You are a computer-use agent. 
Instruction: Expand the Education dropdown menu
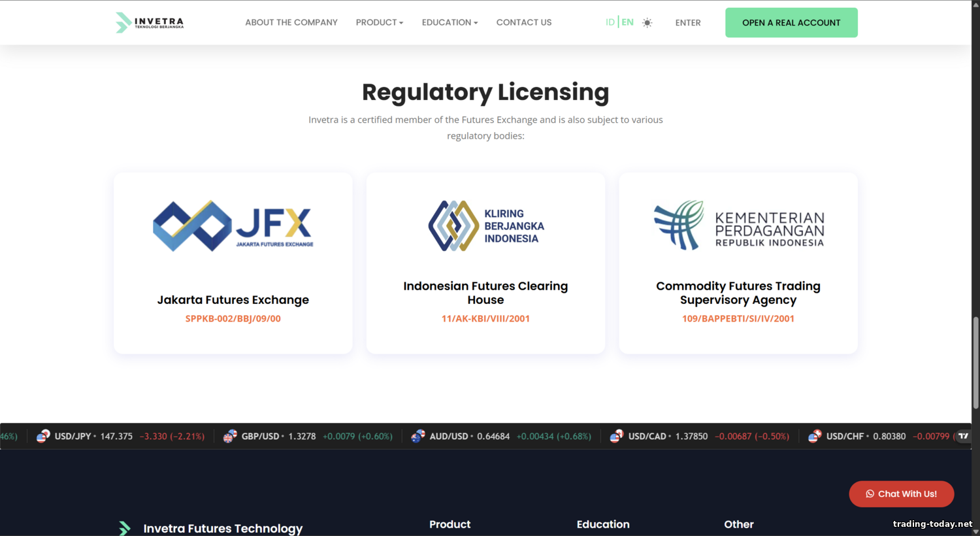pyautogui.click(x=449, y=22)
